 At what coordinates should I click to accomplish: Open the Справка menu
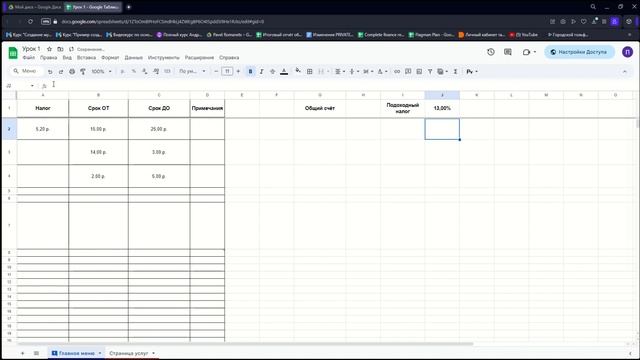click(x=229, y=58)
